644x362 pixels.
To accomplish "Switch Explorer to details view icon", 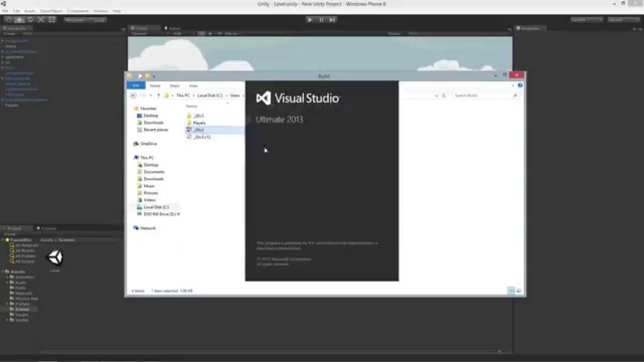I will pos(511,291).
